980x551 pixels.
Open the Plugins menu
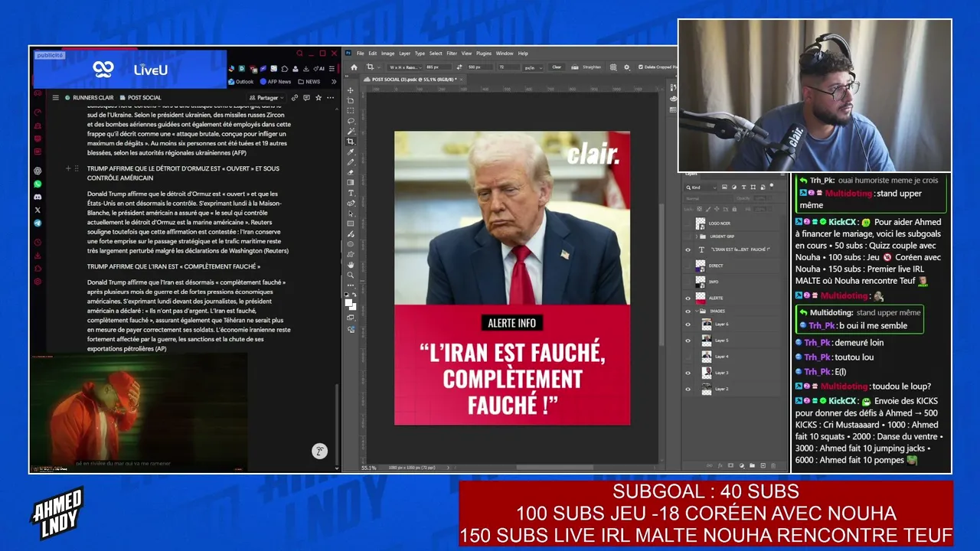tap(484, 54)
